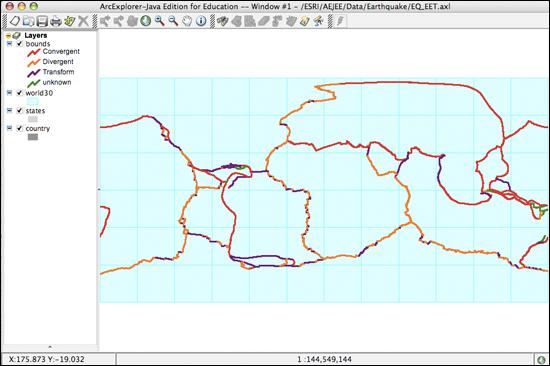
Task: Click the red Convergent line symbol
Action: pyautogui.click(x=34, y=52)
